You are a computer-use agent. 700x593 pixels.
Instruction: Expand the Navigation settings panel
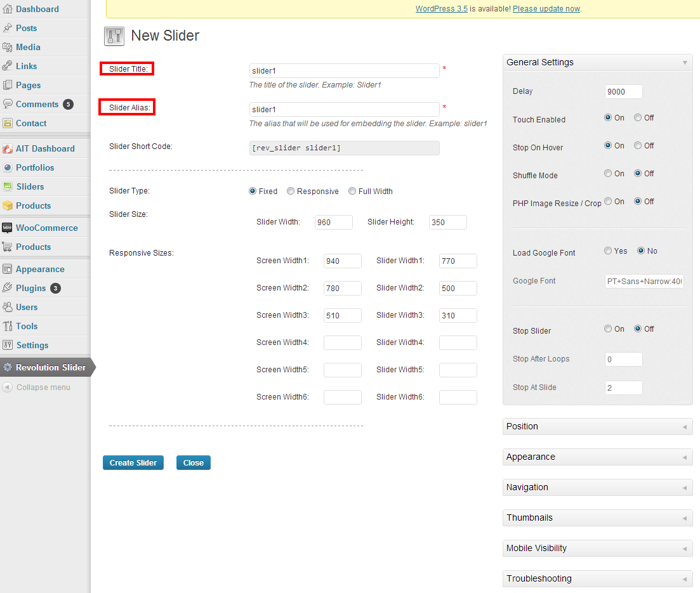coord(597,487)
